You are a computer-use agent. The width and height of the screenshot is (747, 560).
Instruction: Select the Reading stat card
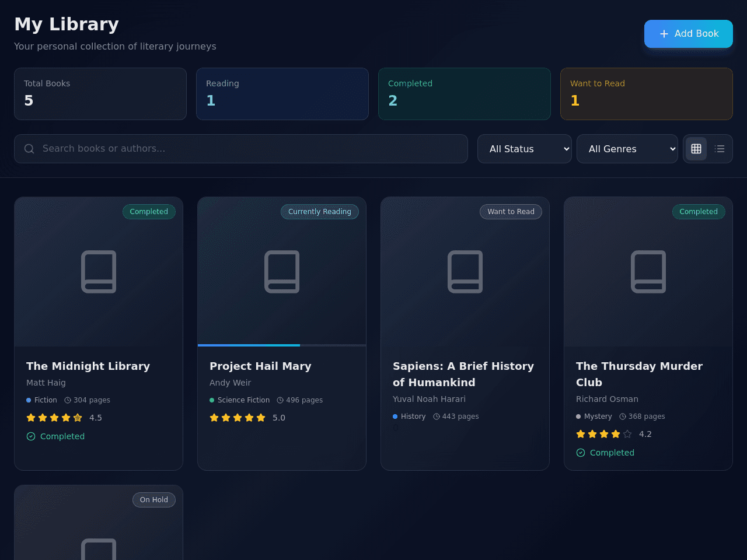click(x=282, y=94)
